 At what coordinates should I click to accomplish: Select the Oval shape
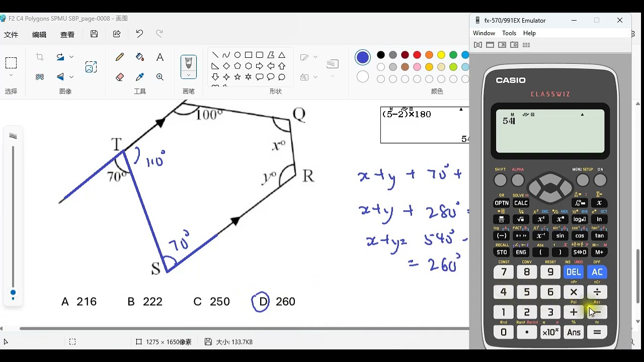(x=237, y=55)
